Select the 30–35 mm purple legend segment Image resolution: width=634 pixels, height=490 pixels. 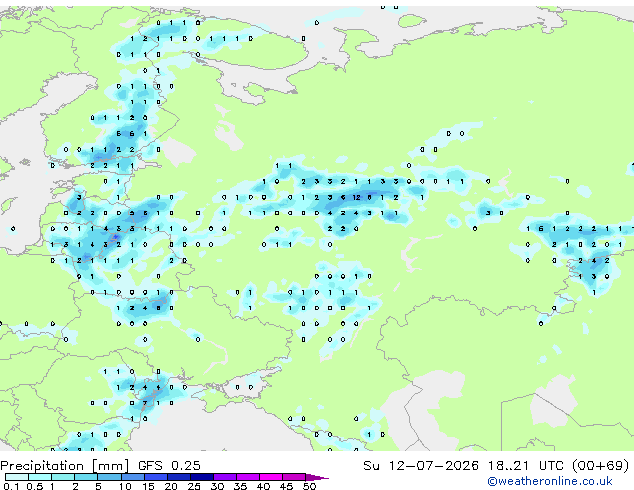(225, 477)
